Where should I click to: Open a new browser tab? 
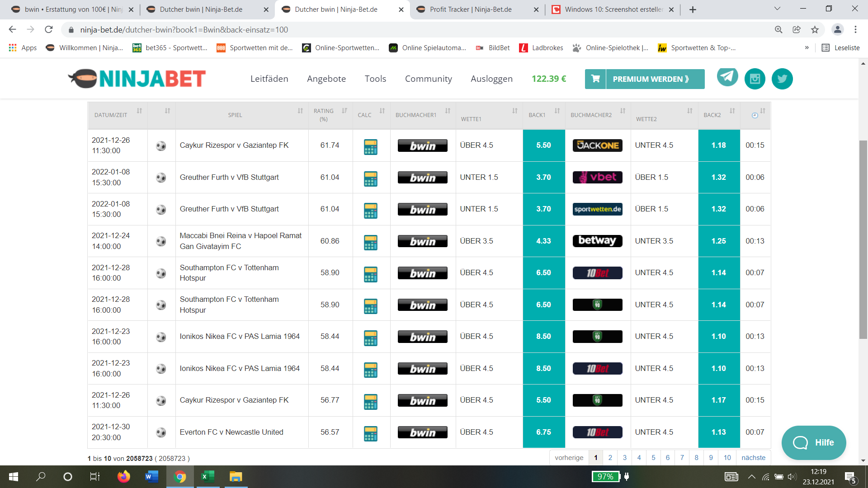[693, 9]
